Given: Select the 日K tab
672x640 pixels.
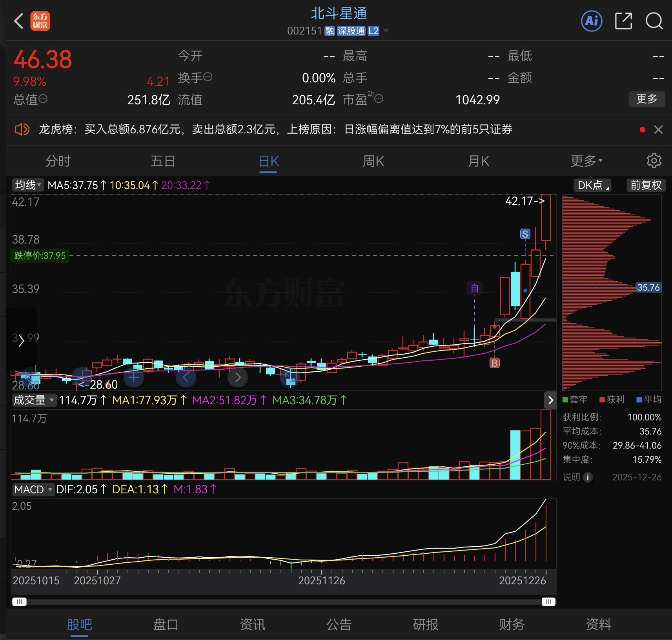Looking at the screenshot, I should click(x=269, y=161).
